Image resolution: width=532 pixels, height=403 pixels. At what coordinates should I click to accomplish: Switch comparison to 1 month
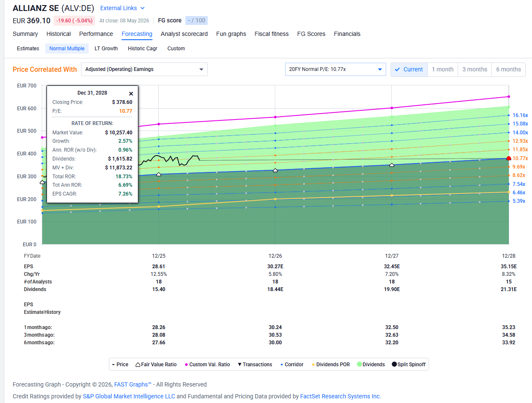[x=442, y=69]
